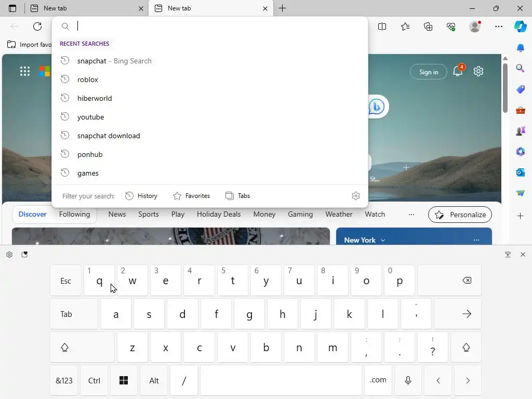Open the News category tab
This screenshot has width=532, height=399.
tap(117, 214)
